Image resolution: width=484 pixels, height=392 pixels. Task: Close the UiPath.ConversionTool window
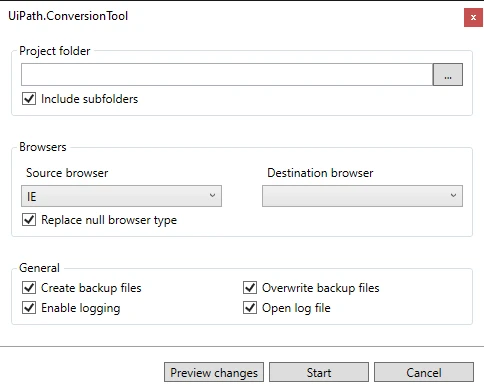click(x=473, y=18)
